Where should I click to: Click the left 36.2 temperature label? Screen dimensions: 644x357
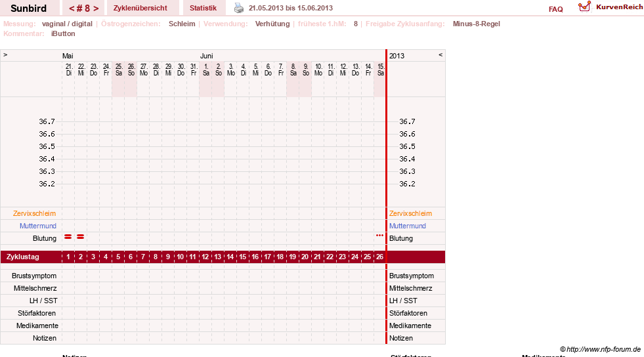coord(47,184)
